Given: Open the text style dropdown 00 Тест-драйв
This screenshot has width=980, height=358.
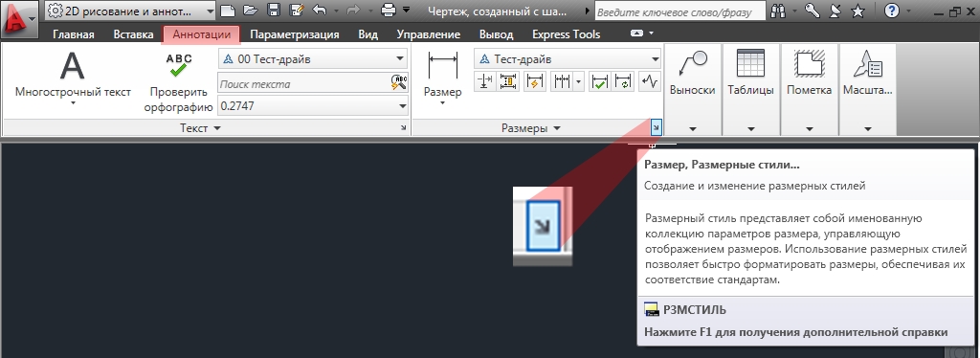Looking at the screenshot, I should [x=313, y=59].
